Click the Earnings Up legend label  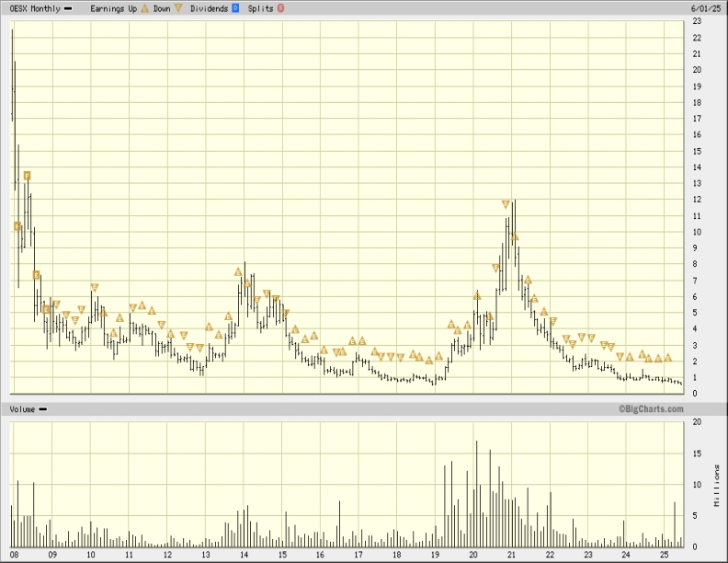pyautogui.click(x=114, y=8)
